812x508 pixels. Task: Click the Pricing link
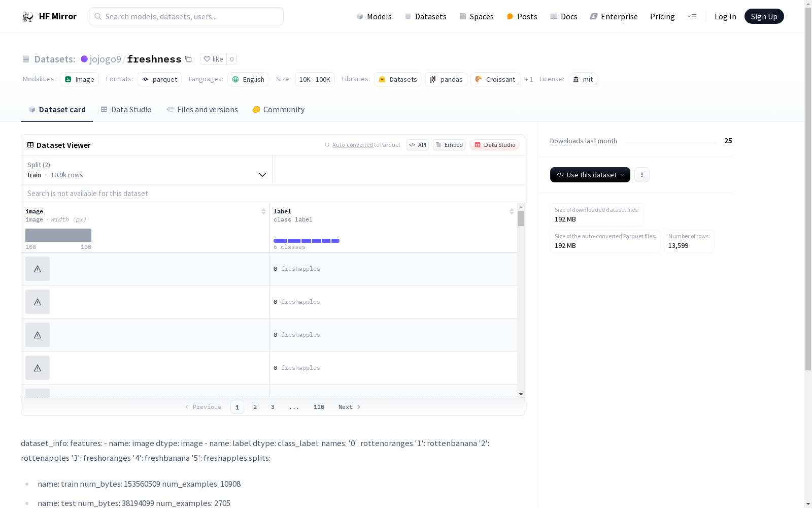pos(662,16)
